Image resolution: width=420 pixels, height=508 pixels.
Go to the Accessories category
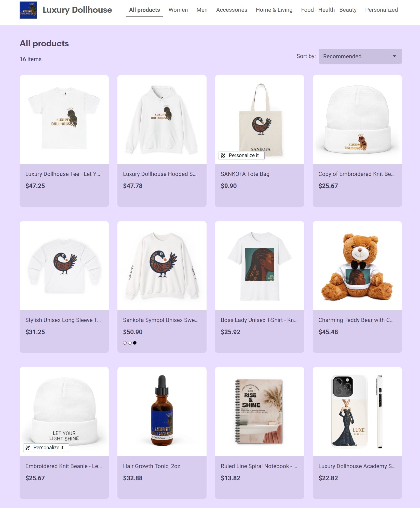click(x=232, y=10)
